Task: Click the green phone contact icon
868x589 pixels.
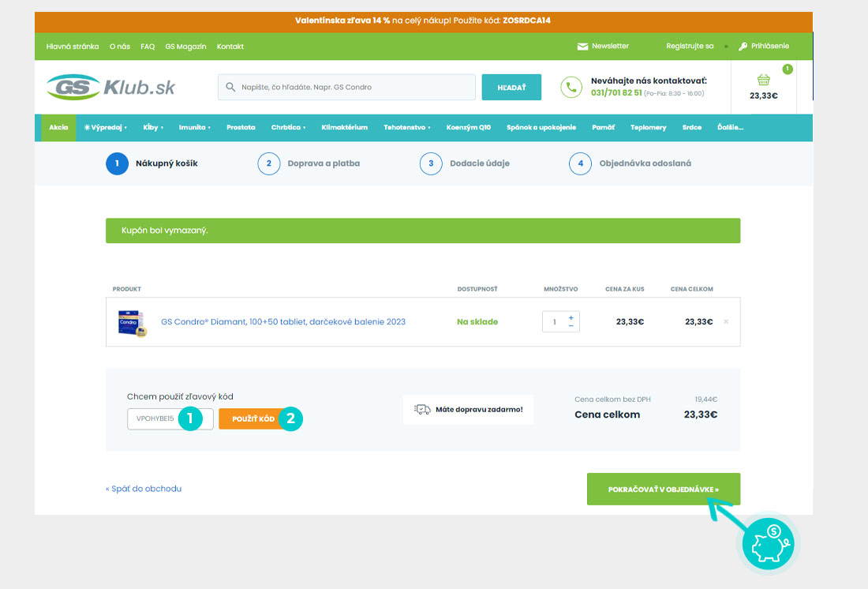Action: click(571, 87)
